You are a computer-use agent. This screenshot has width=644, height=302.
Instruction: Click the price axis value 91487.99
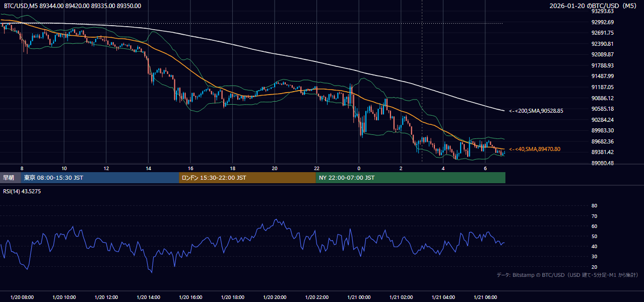pos(603,76)
